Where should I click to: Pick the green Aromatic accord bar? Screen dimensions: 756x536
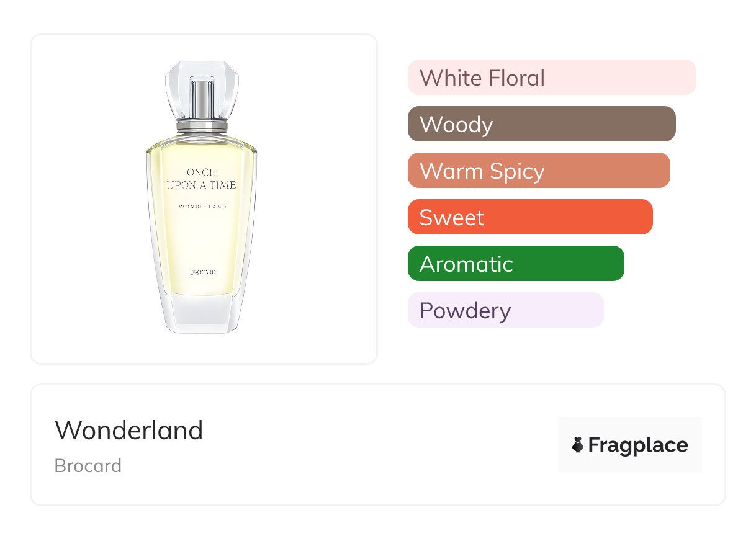[515, 264]
